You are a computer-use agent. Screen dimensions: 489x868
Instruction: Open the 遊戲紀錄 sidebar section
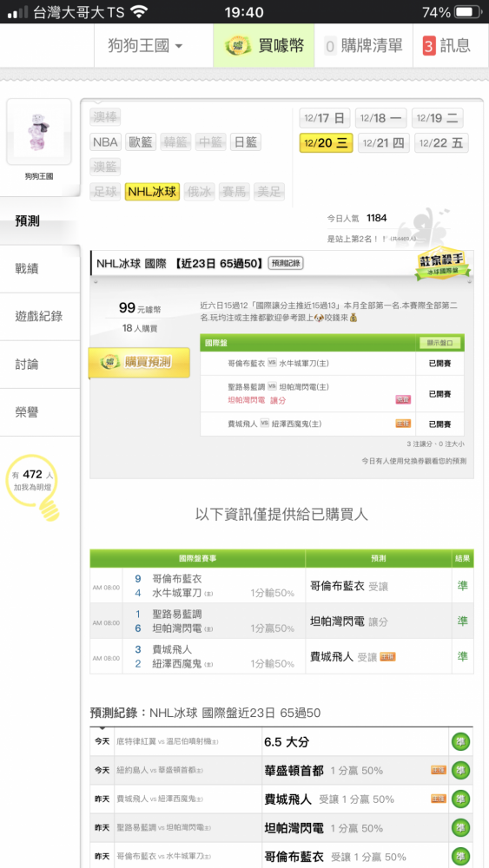[40, 317]
